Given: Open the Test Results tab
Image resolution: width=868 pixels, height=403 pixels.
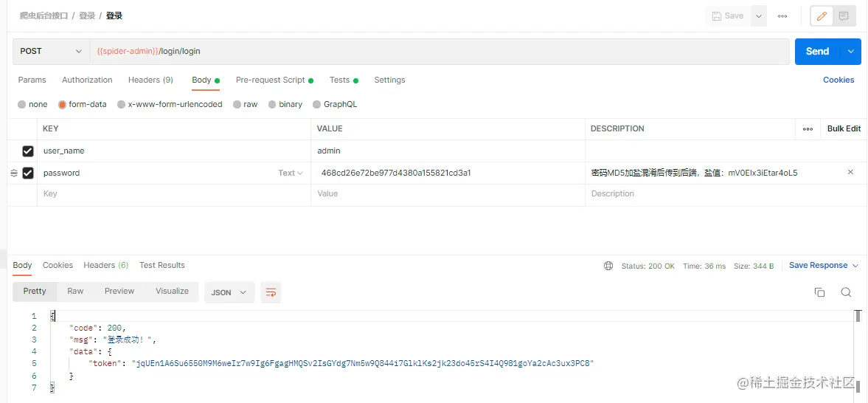Looking at the screenshot, I should pos(162,266).
